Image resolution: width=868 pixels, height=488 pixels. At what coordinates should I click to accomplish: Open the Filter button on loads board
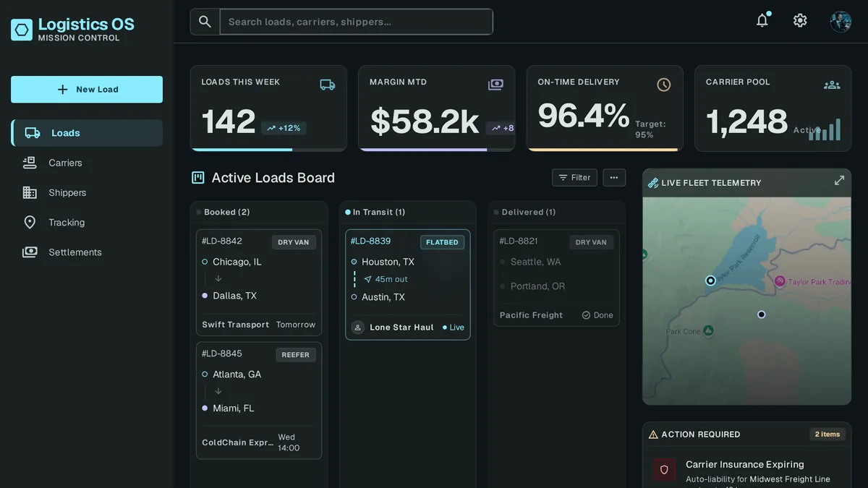click(x=574, y=178)
